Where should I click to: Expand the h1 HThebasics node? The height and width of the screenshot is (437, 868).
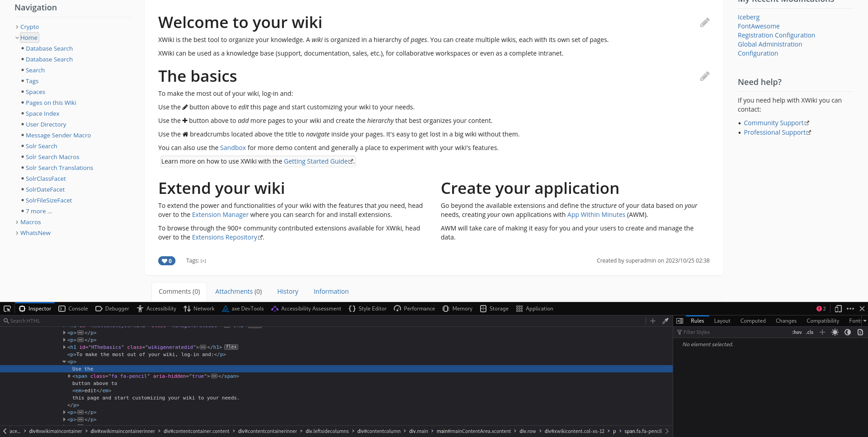pos(64,347)
